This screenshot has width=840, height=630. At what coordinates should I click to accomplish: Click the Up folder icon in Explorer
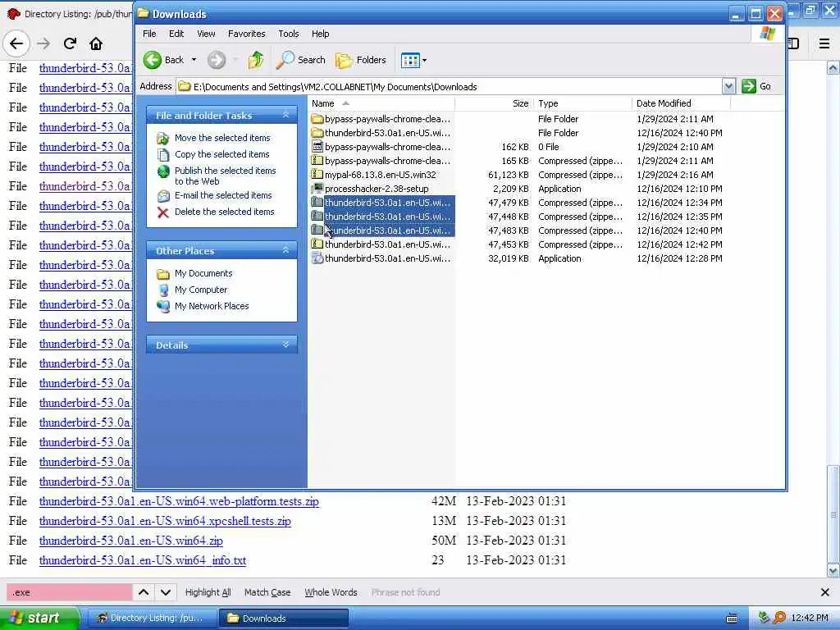(256, 60)
